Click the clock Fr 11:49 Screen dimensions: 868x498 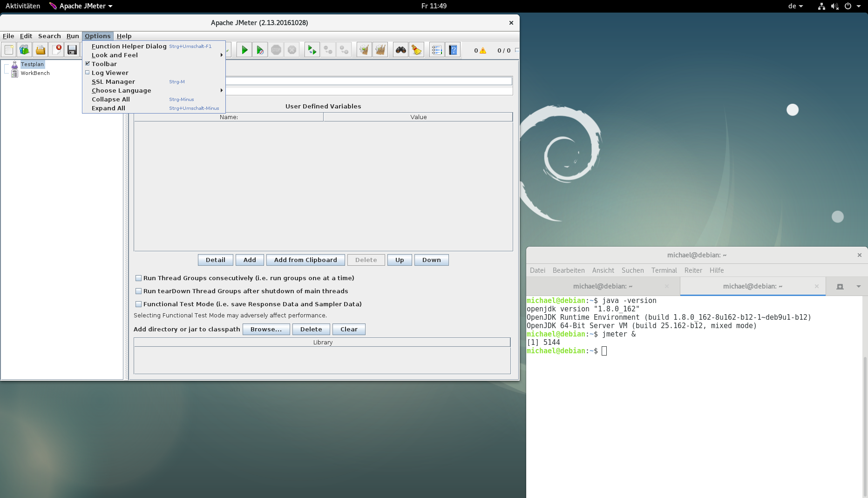(x=434, y=6)
